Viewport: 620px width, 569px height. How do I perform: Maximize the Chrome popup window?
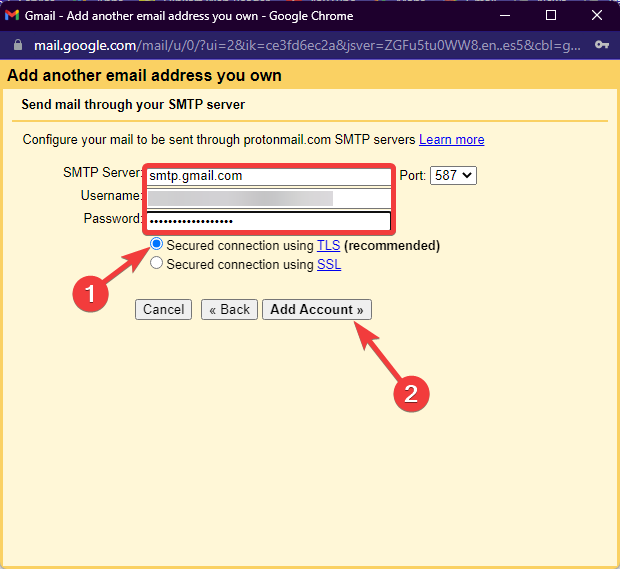[x=551, y=15]
